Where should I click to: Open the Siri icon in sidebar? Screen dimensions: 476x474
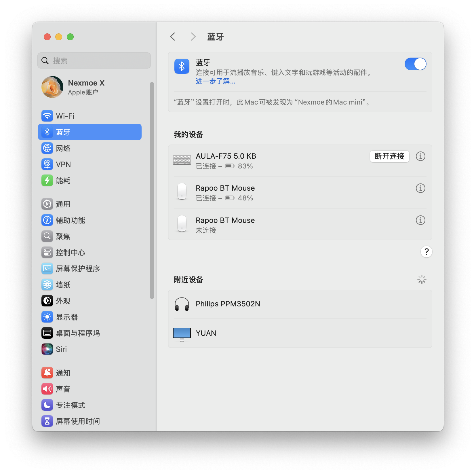[47, 349]
